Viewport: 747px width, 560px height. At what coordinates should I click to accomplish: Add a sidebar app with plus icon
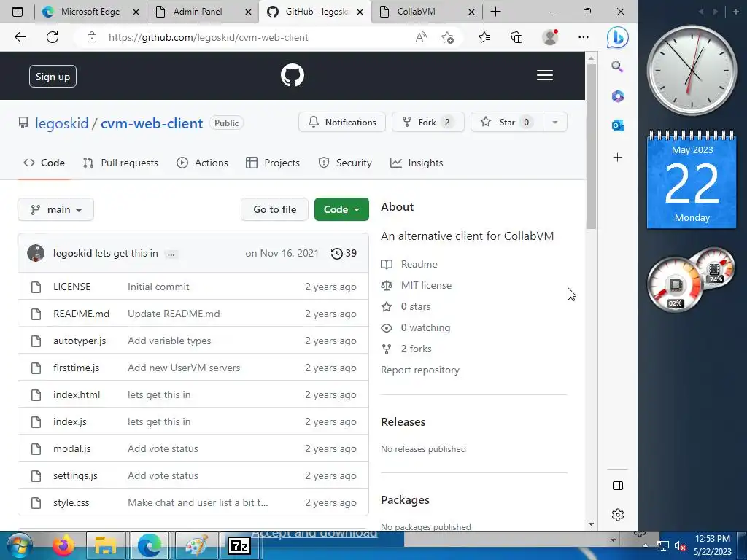(x=617, y=157)
